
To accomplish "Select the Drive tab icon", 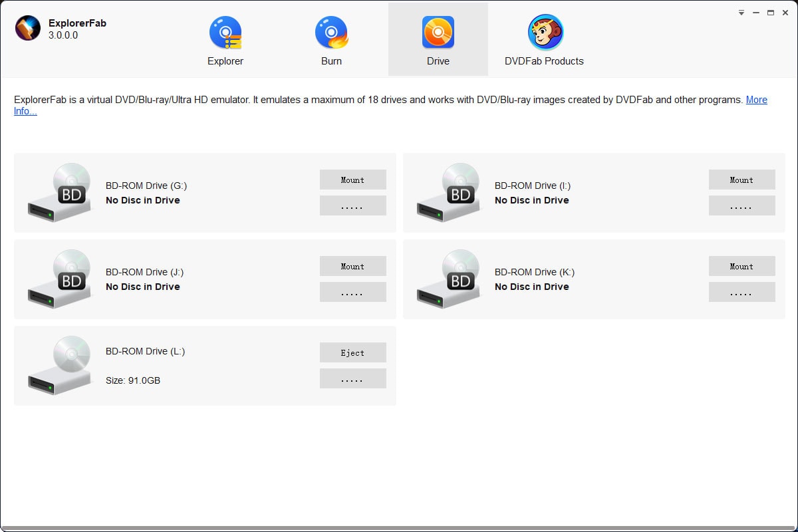I will [x=438, y=33].
